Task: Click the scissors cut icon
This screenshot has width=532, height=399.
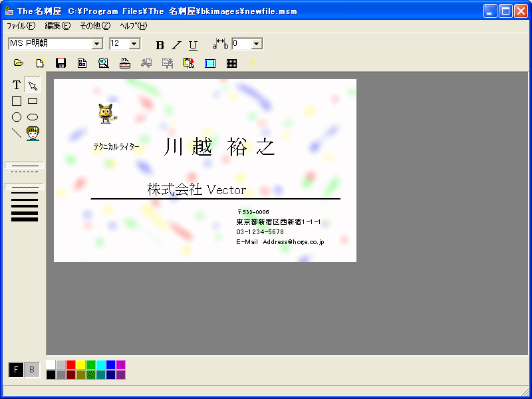Action: click(x=146, y=63)
